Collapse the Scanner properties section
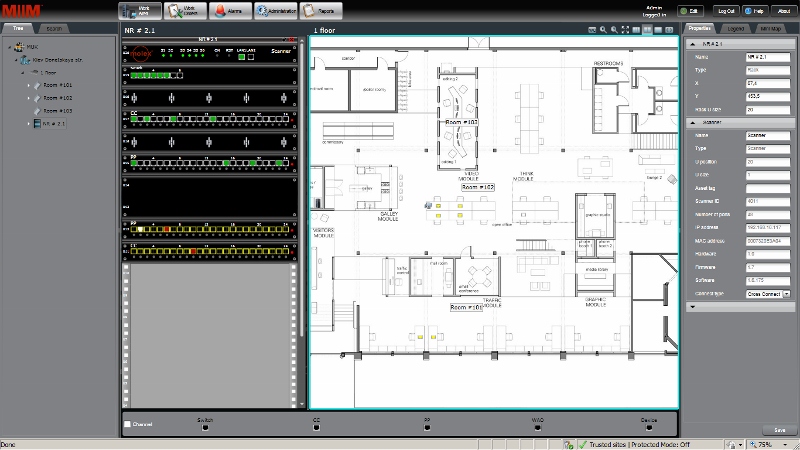This screenshot has height=450, width=800. click(x=693, y=122)
